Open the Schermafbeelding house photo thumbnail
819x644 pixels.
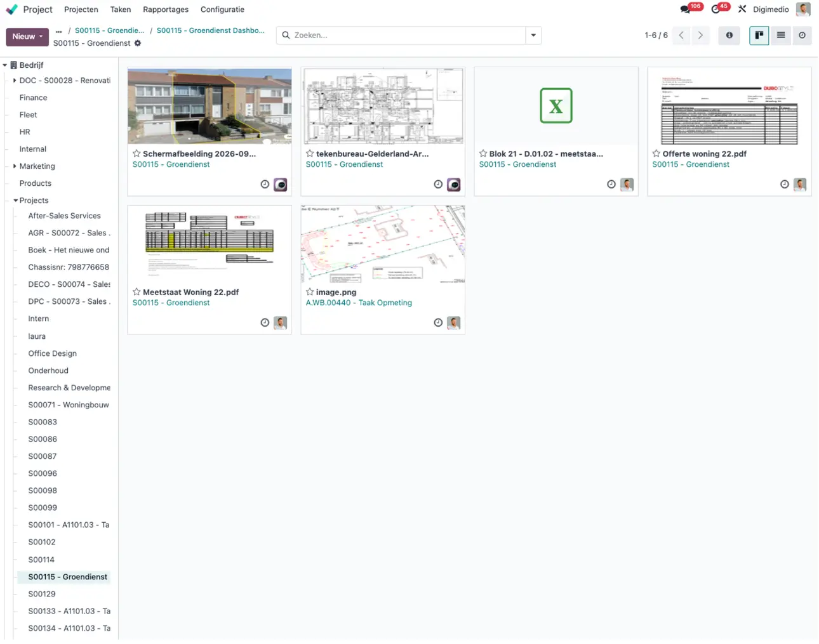(210, 106)
